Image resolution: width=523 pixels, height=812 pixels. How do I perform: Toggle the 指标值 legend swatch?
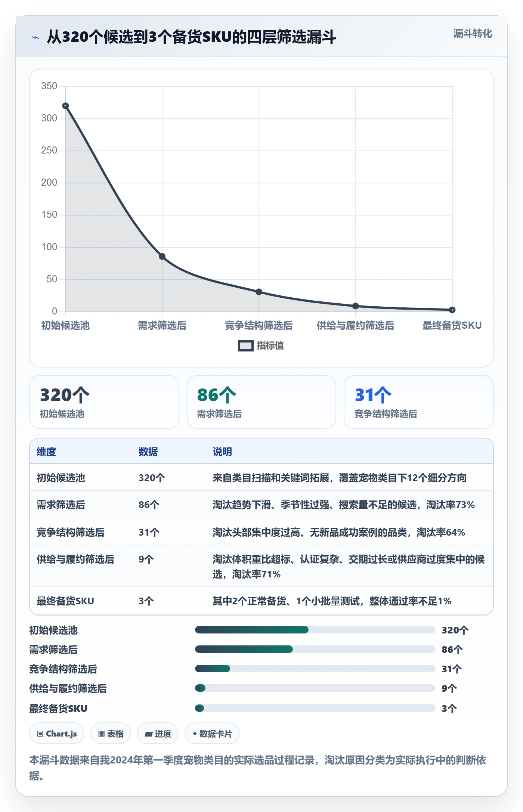point(245,346)
